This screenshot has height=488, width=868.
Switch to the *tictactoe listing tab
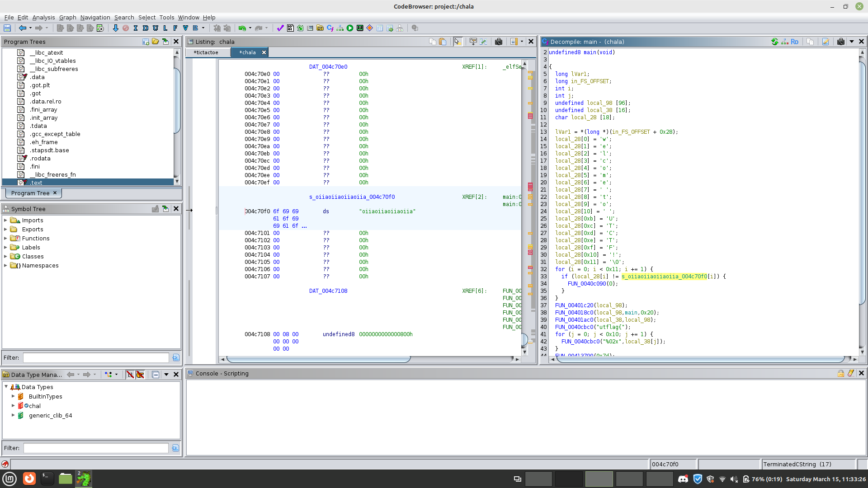click(206, 52)
